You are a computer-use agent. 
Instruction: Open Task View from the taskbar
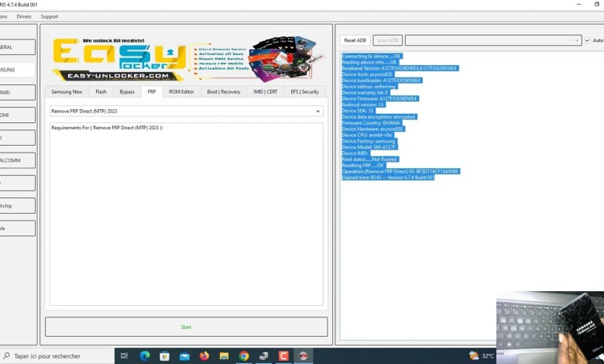(124, 356)
